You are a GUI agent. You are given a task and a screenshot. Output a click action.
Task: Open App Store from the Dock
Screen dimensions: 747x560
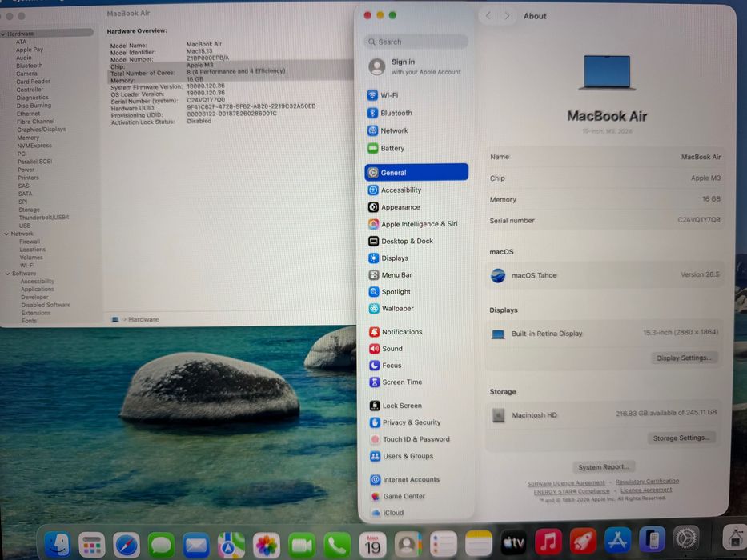[x=618, y=541]
